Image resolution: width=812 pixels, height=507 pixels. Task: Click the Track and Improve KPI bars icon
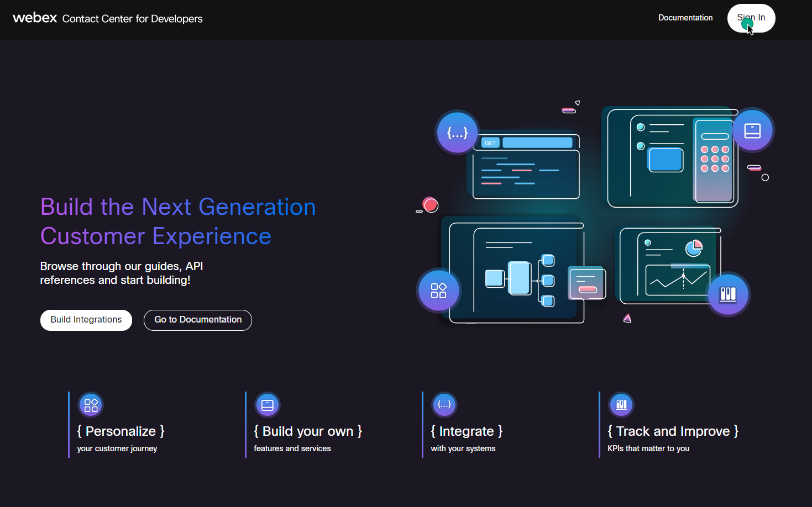tap(621, 404)
